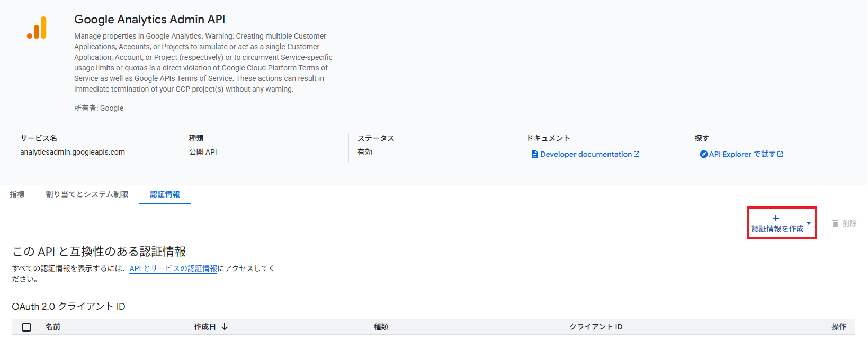
Task: Open the 割り当てとシステム制限 tab
Action: click(x=87, y=194)
